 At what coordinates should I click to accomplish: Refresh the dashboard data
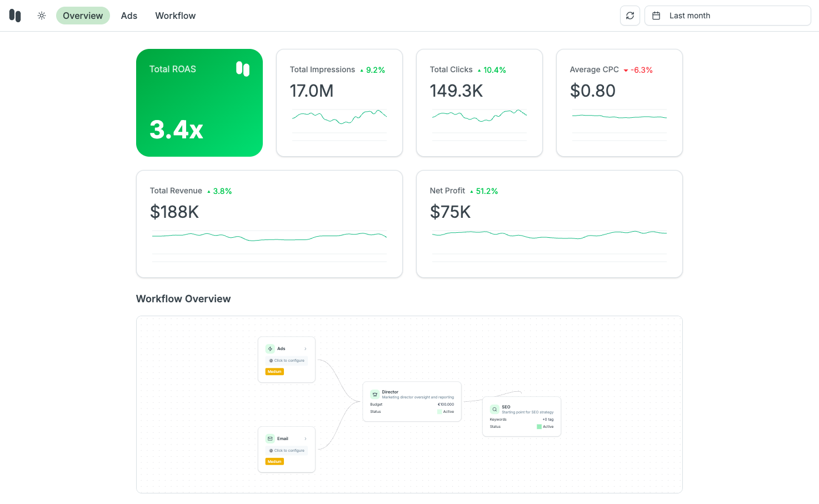pos(630,16)
